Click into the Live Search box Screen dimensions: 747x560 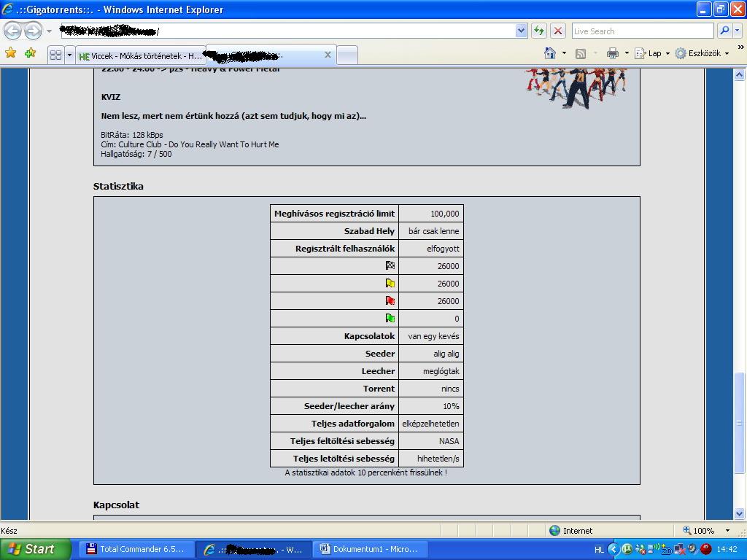tap(642, 31)
